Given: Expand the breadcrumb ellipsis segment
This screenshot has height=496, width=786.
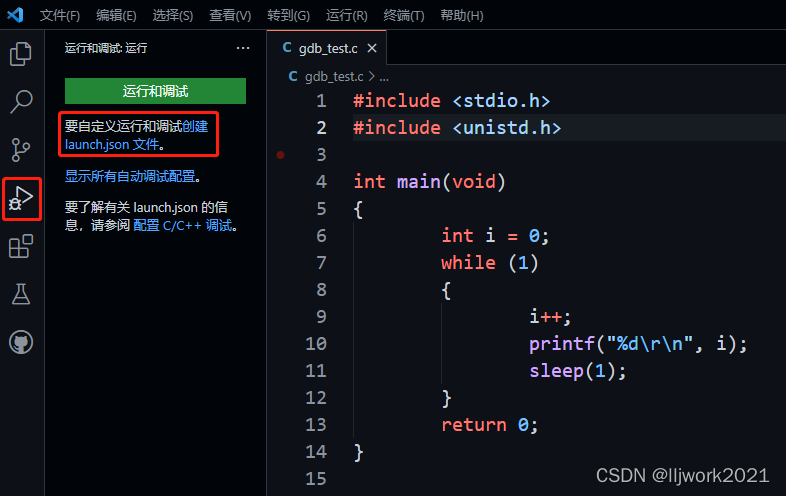Looking at the screenshot, I should [384, 77].
